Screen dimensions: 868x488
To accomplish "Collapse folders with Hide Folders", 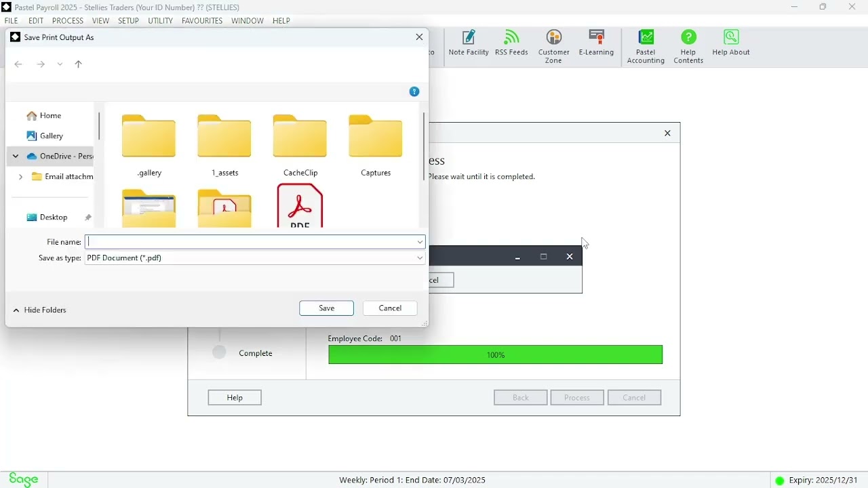I will coord(39,310).
